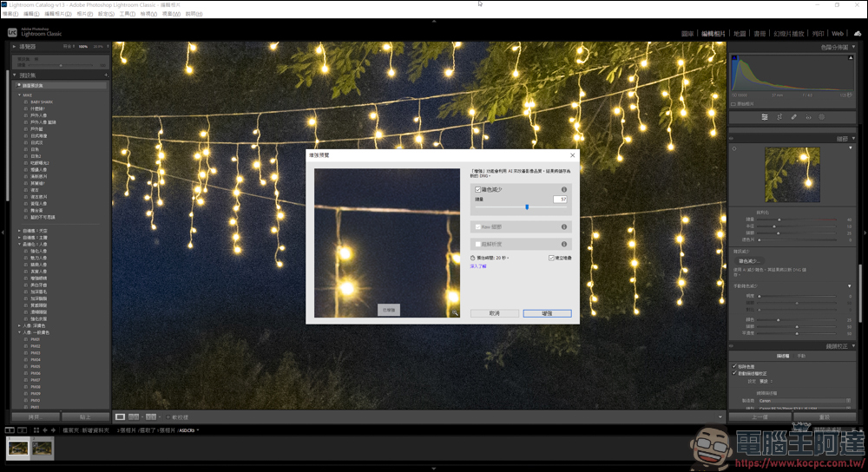Go back with the filmstrip left arrow
This screenshot has height=472, width=868.
pos(45,430)
